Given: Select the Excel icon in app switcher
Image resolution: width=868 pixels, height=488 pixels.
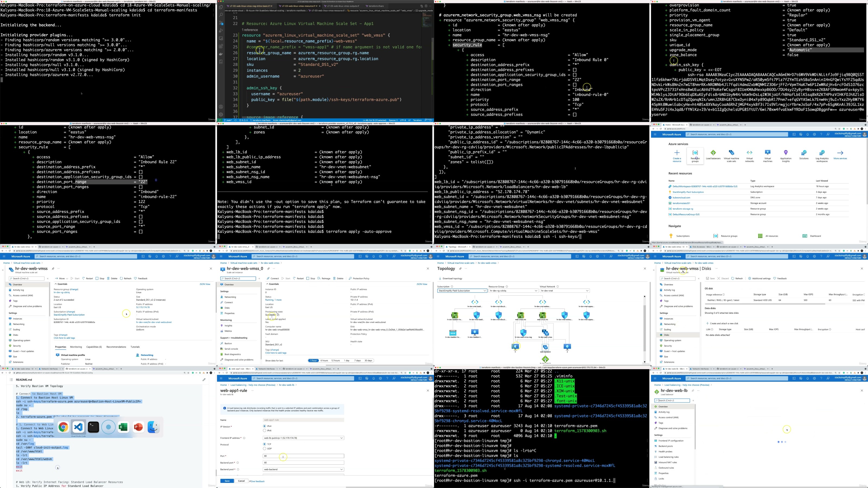Looking at the screenshot, I should pos(123,427).
